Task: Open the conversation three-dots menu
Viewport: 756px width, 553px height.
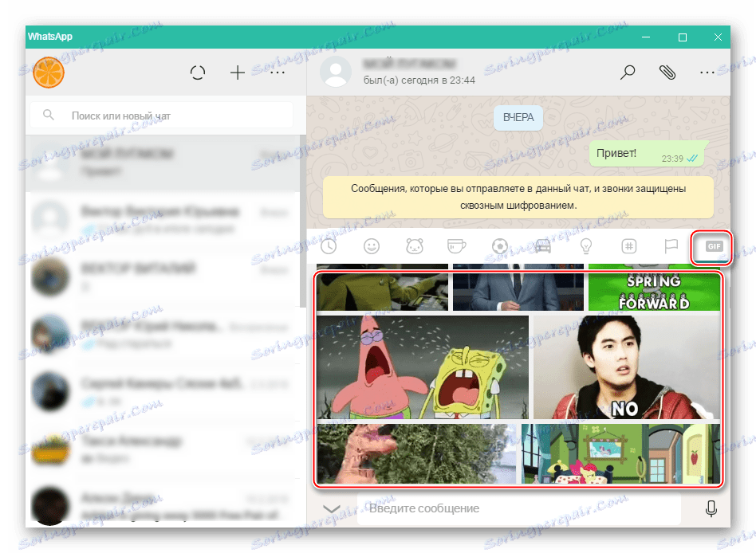Action: point(707,73)
